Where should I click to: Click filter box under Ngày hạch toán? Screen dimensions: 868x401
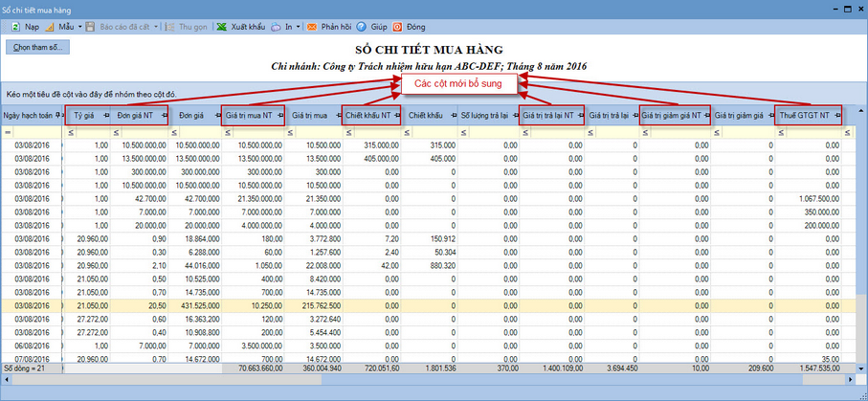36,133
